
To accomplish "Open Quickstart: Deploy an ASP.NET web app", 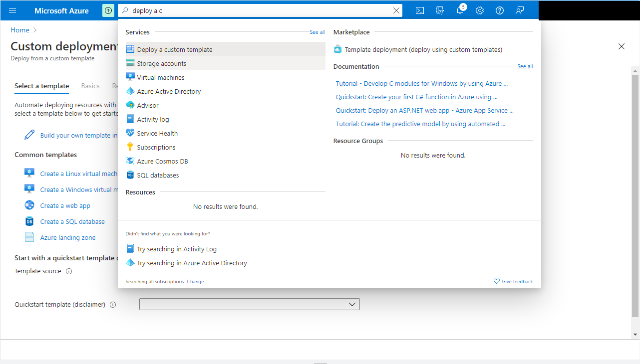I will 424,110.
